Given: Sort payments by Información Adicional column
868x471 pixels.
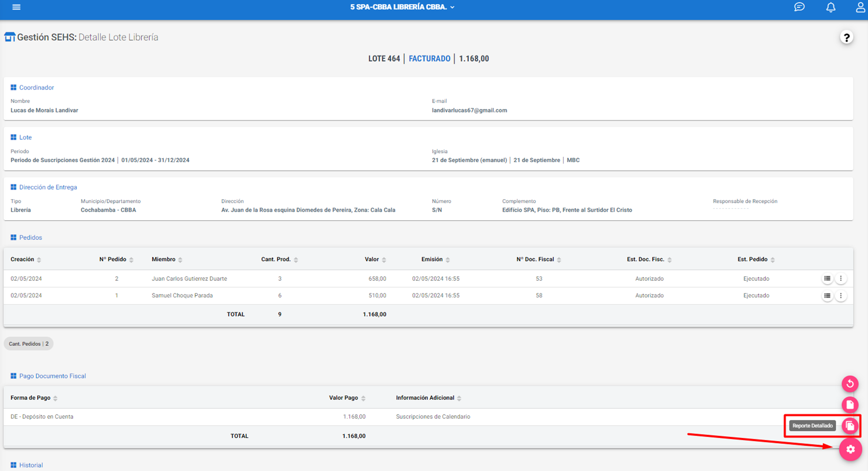Looking at the screenshot, I should click(429, 398).
